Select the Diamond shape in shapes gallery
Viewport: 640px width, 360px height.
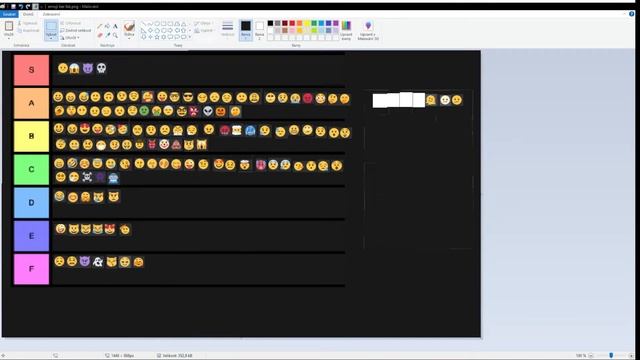(150, 30)
